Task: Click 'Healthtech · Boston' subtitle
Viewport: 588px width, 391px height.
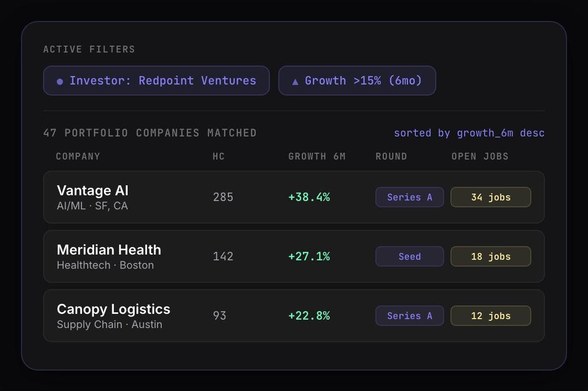Action: (x=106, y=265)
